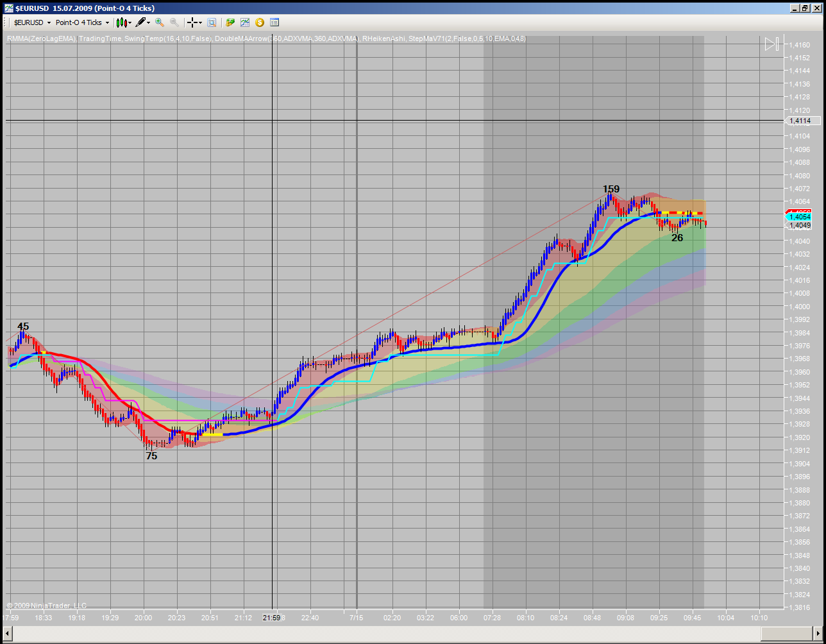Click the 07:28 time axis label
This screenshot has height=644, width=826.
click(x=493, y=618)
